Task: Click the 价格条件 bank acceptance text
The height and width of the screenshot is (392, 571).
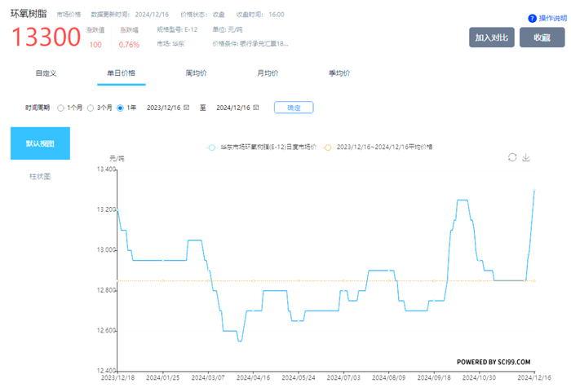Action: (250, 44)
